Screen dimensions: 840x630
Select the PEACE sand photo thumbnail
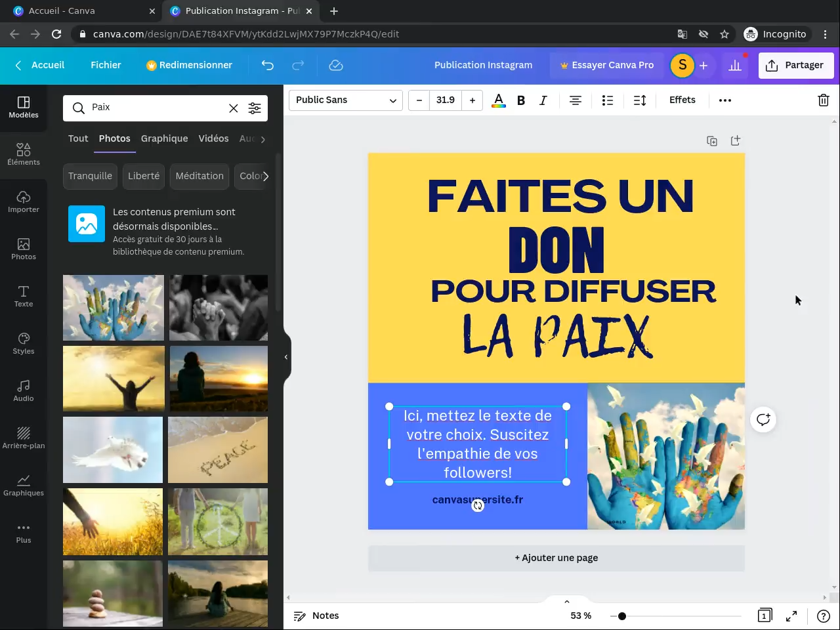tap(218, 450)
